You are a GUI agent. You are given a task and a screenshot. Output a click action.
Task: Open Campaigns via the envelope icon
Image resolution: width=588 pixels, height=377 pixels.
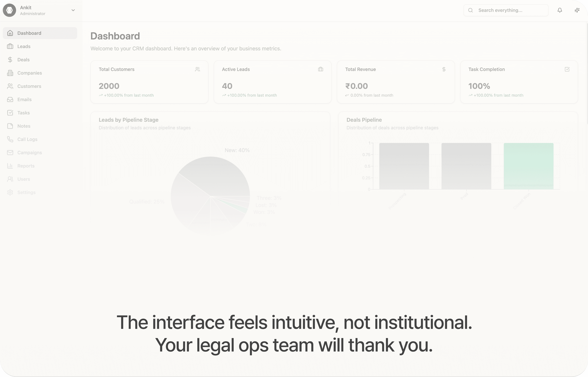point(10,152)
